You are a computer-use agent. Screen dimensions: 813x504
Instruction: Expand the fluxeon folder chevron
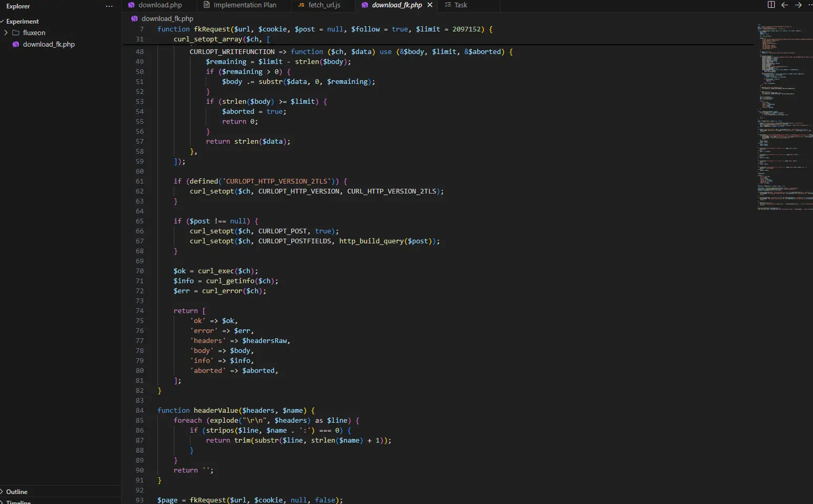(6, 33)
